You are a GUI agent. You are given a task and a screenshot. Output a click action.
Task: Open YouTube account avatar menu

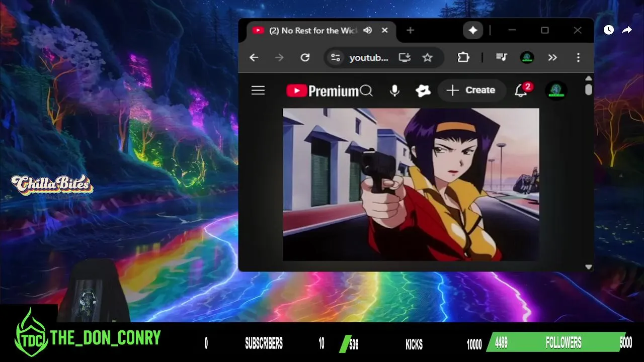point(556,90)
